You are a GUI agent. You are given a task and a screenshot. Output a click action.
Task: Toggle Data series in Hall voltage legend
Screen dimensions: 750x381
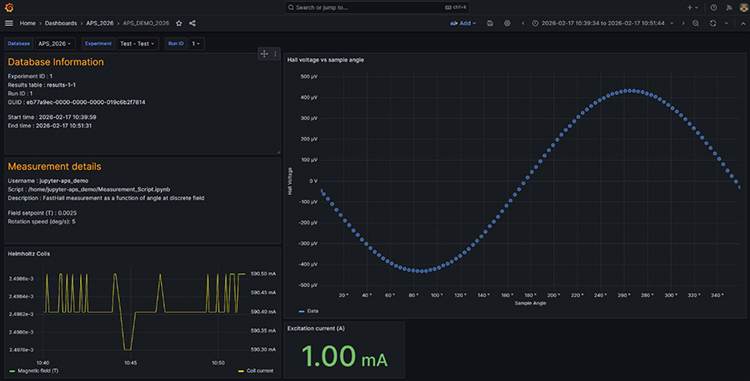[x=313, y=311]
